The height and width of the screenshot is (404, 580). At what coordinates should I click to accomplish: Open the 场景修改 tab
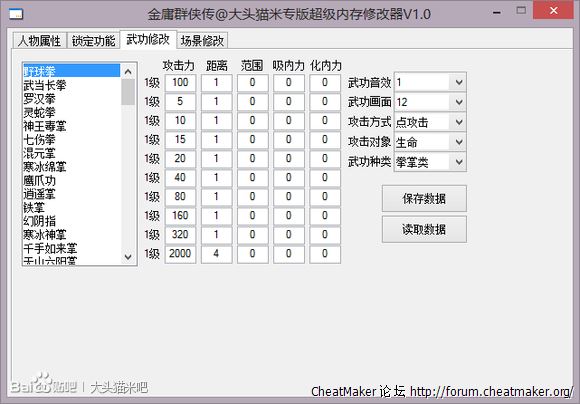click(202, 40)
